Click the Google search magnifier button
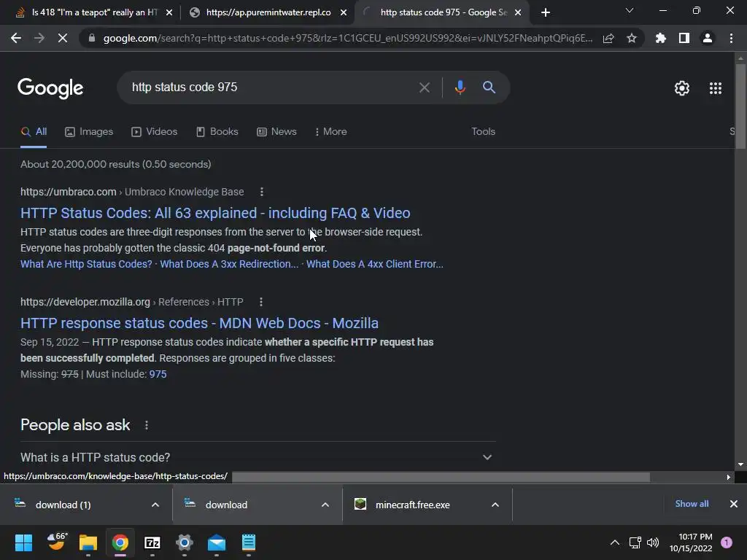The width and height of the screenshot is (747, 560). [489, 87]
